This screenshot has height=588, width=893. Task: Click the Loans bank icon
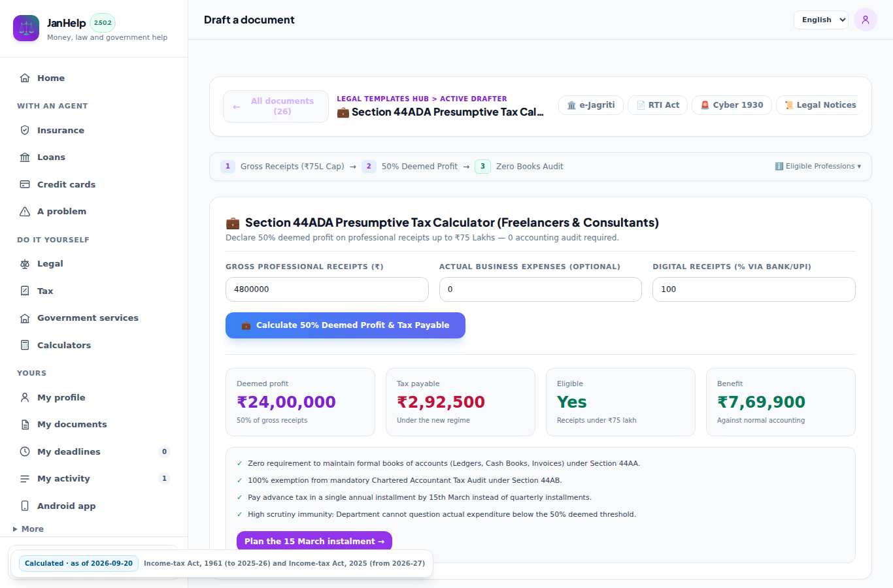point(25,157)
